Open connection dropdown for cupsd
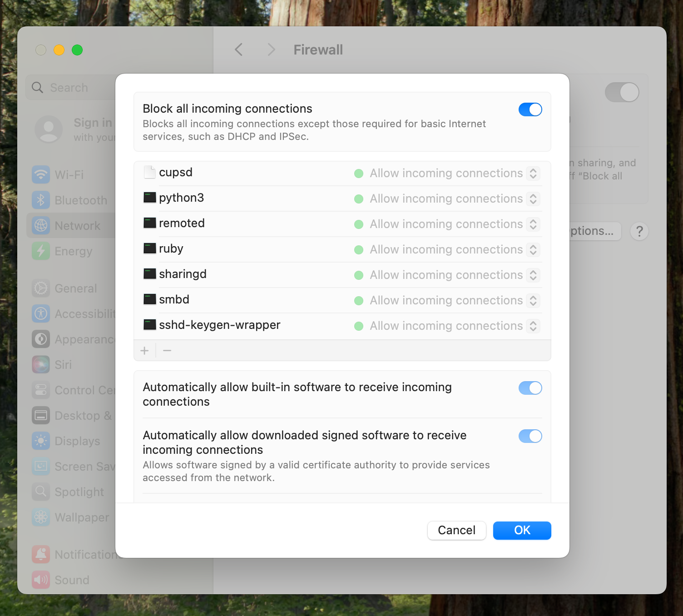The height and width of the screenshot is (616, 683). click(x=533, y=173)
